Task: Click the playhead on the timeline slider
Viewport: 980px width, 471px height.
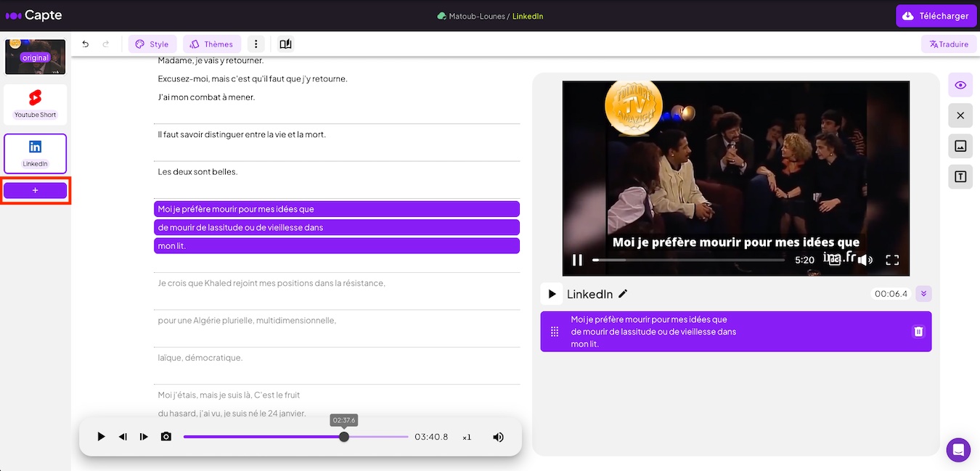Action: click(x=344, y=437)
